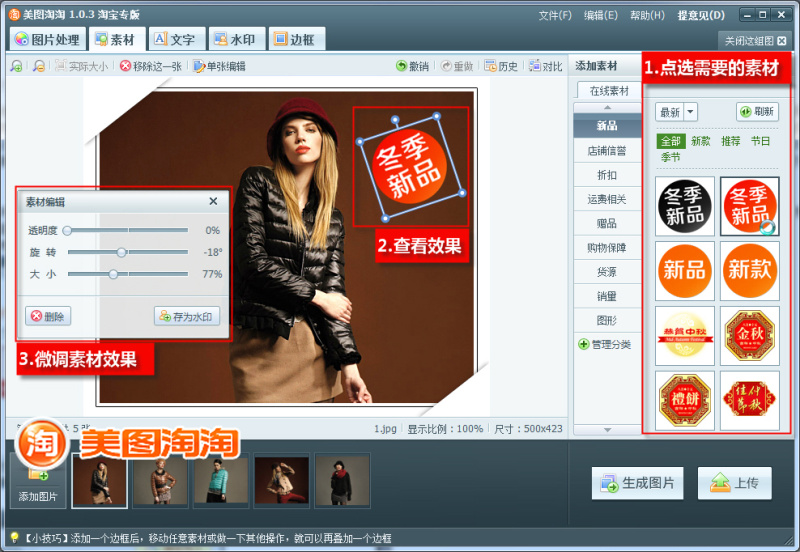Select the 图形 category
Screen dimensions: 800x552
(607, 320)
